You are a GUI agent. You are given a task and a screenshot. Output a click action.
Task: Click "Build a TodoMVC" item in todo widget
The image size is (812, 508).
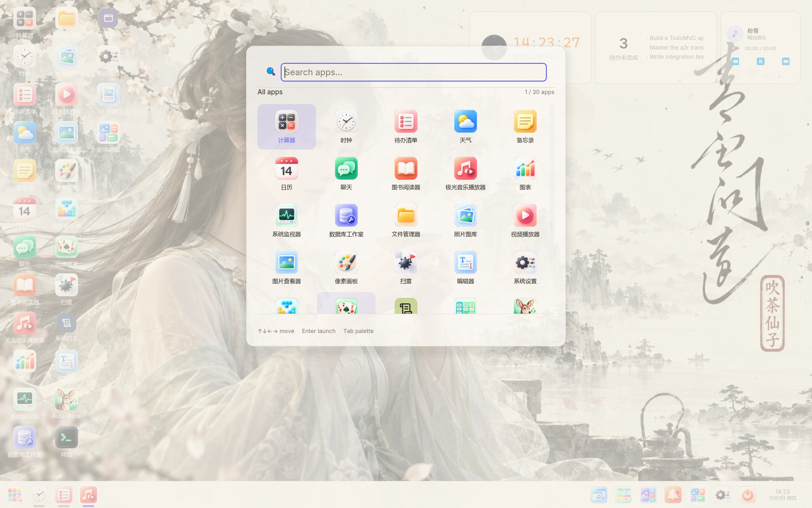[675, 38]
